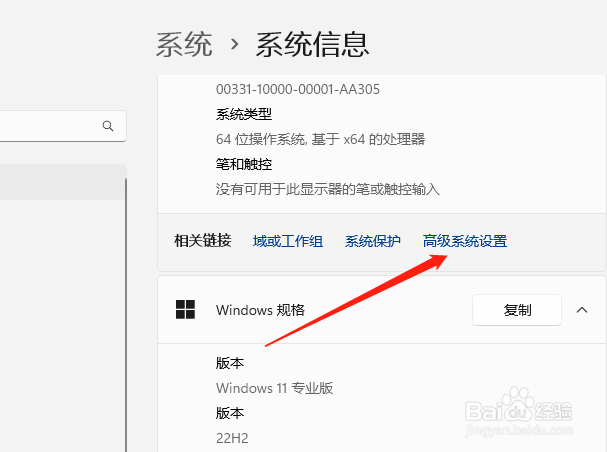Click the Windows 11 专业版 value
607x452 pixels.
pos(274,388)
